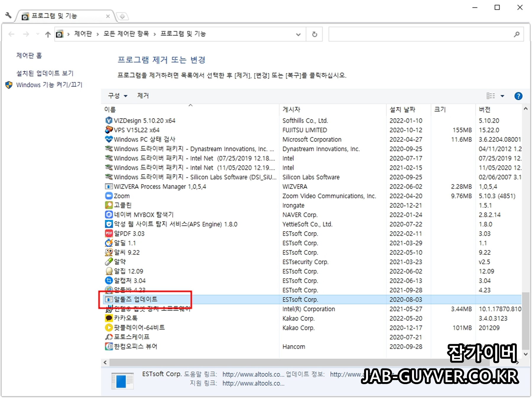This screenshot has height=398, width=532.
Task: Open 설치된 업데이트 보기 link
Action: (45, 73)
